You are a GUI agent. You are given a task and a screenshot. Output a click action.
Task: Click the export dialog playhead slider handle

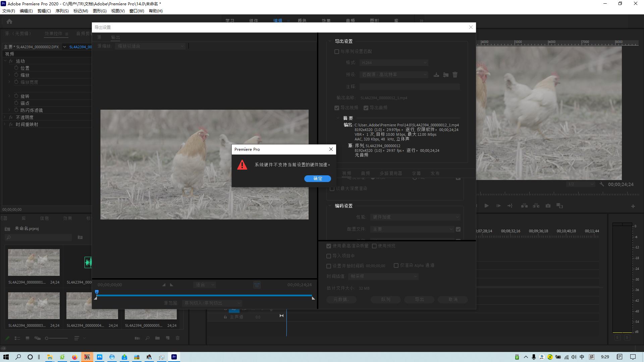point(97,292)
